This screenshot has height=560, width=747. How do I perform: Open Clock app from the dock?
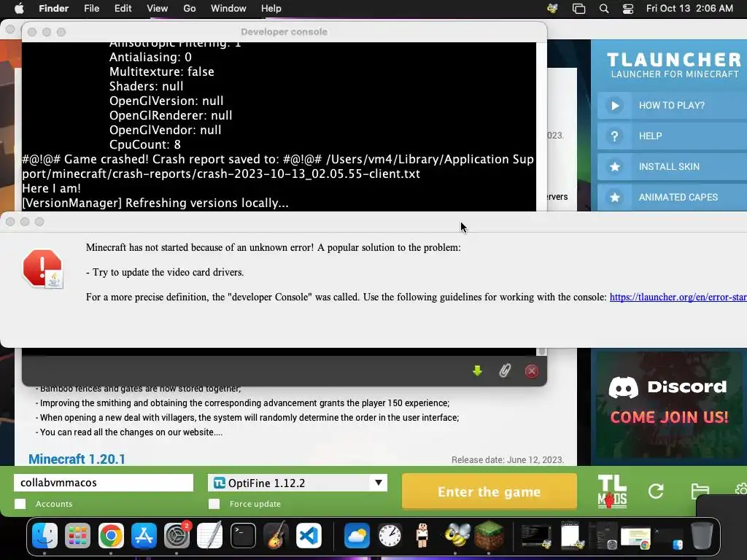point(390,535)
